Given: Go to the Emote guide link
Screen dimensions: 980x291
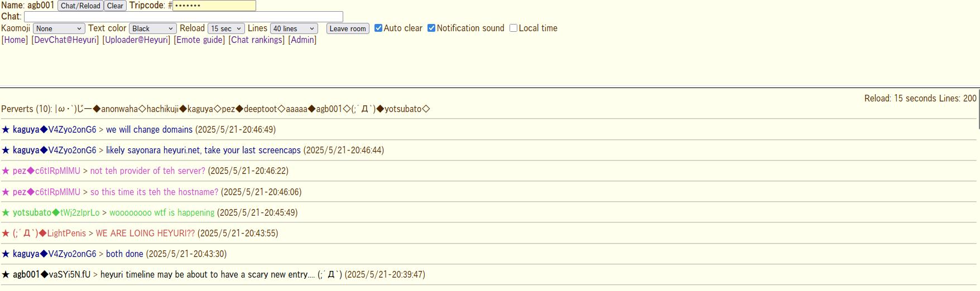Looking at the screenshot, I should click(x=199, y=40).
